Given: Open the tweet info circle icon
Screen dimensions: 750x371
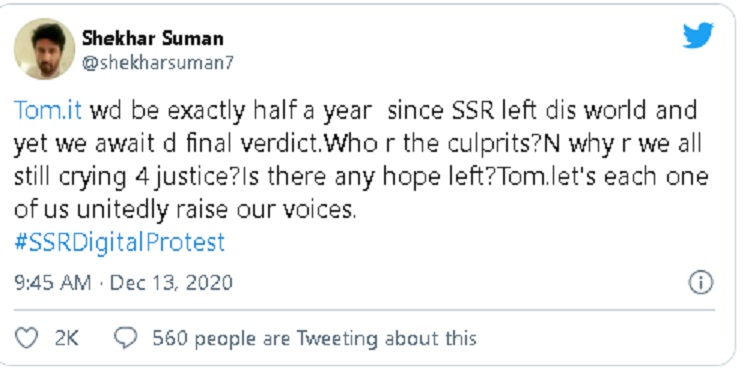Looking at the screenshot, I should point(701,283).
